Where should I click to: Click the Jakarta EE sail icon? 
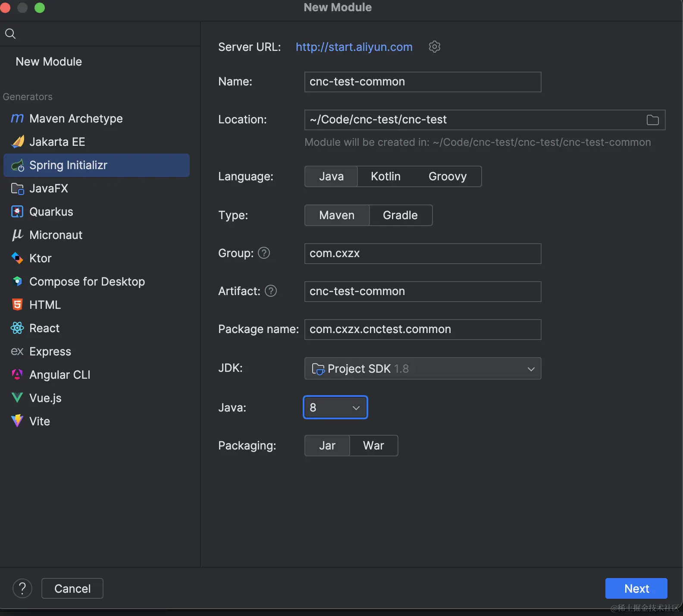tap(17, 141)
